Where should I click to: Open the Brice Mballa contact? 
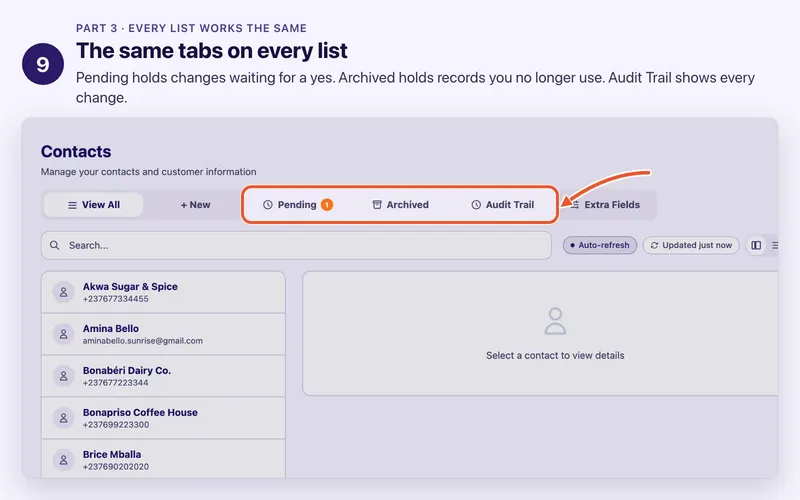tap(163, 459)
